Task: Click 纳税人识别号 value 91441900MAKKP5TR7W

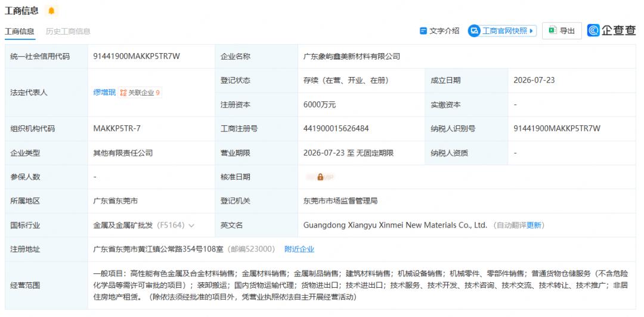Action: pyautogui.click(x=557, y=129)
